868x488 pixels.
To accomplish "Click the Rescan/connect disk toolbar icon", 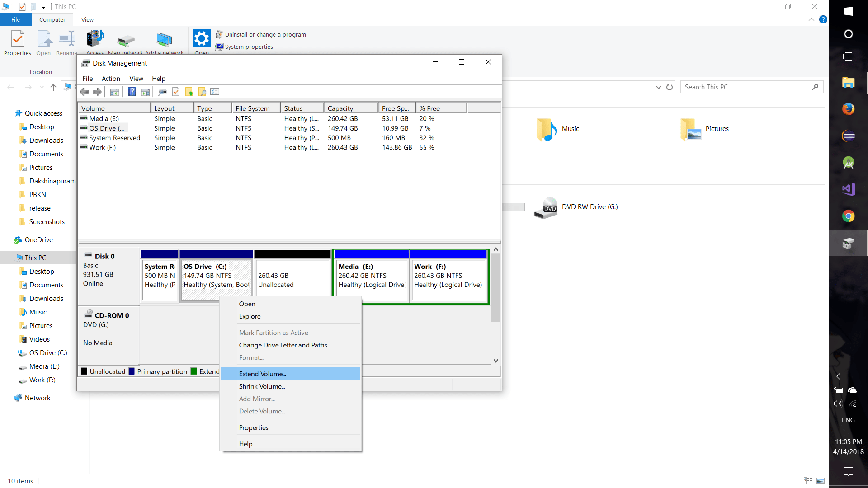I will point(162,92).
